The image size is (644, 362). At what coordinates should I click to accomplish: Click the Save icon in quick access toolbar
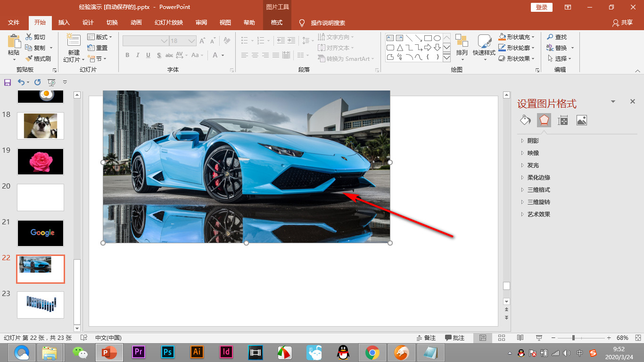point(8,82)
